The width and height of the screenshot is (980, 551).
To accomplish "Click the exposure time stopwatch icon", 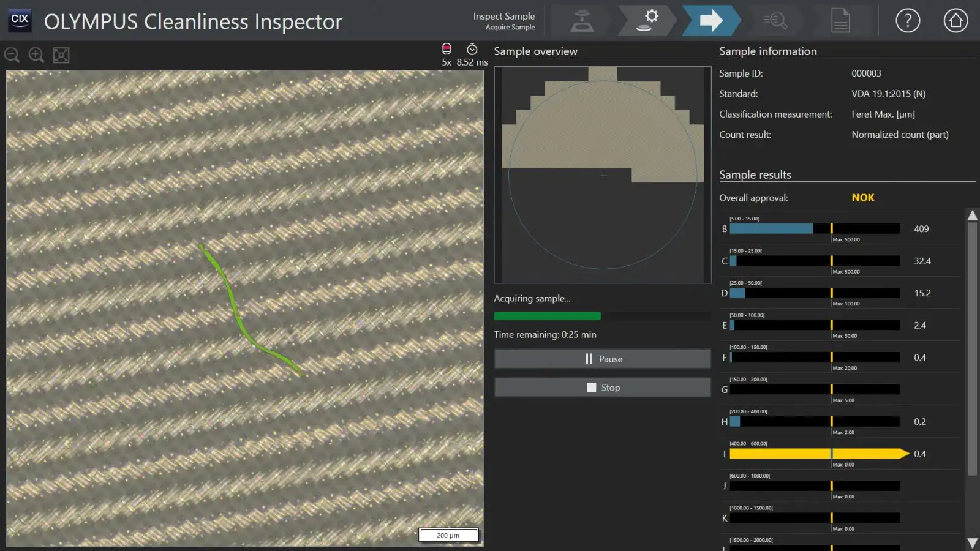I will (x=472, y=49).
